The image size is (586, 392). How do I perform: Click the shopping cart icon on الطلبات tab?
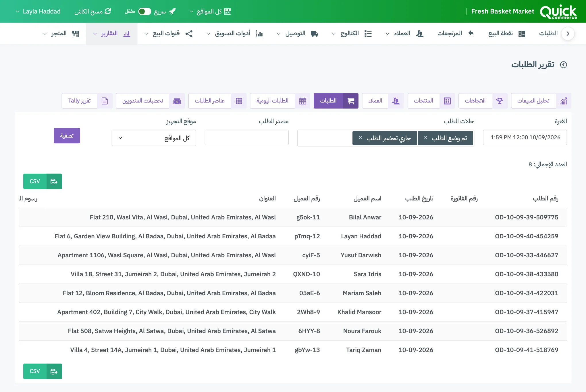(x=351, y=101)
